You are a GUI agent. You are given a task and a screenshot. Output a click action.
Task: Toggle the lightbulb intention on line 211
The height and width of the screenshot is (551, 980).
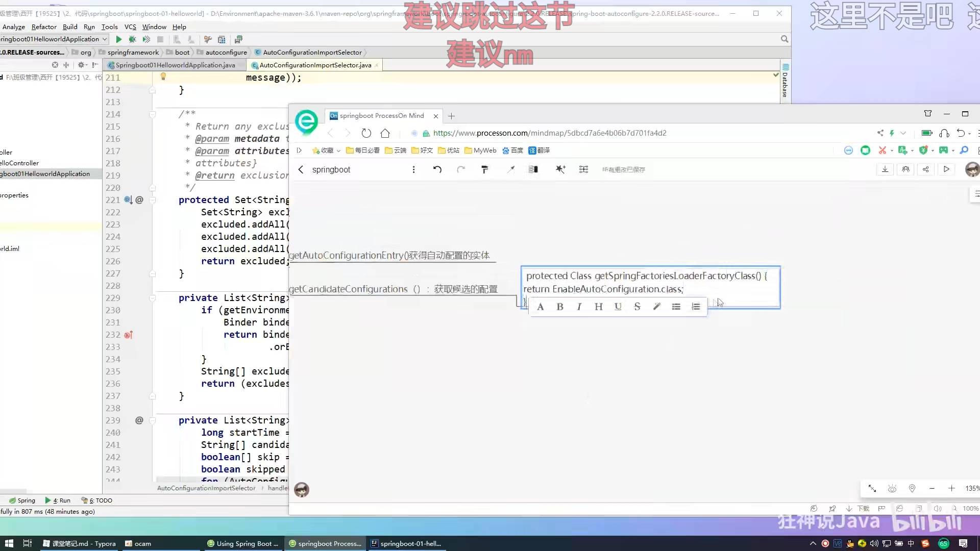tap(163, 77)
